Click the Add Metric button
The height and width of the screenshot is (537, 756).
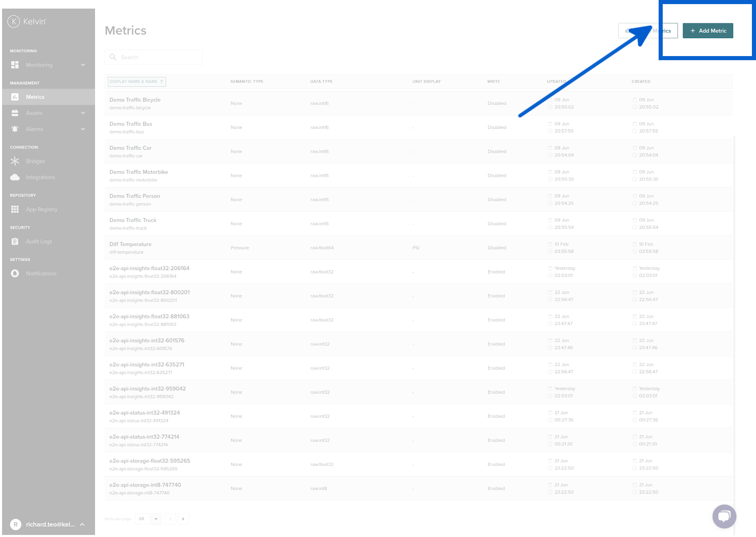(x=708, y=31)
